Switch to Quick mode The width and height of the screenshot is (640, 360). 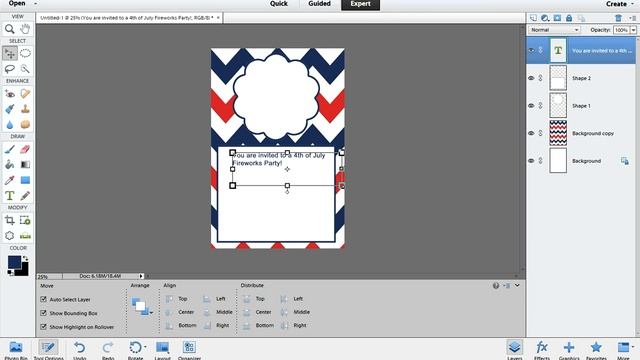279,4
